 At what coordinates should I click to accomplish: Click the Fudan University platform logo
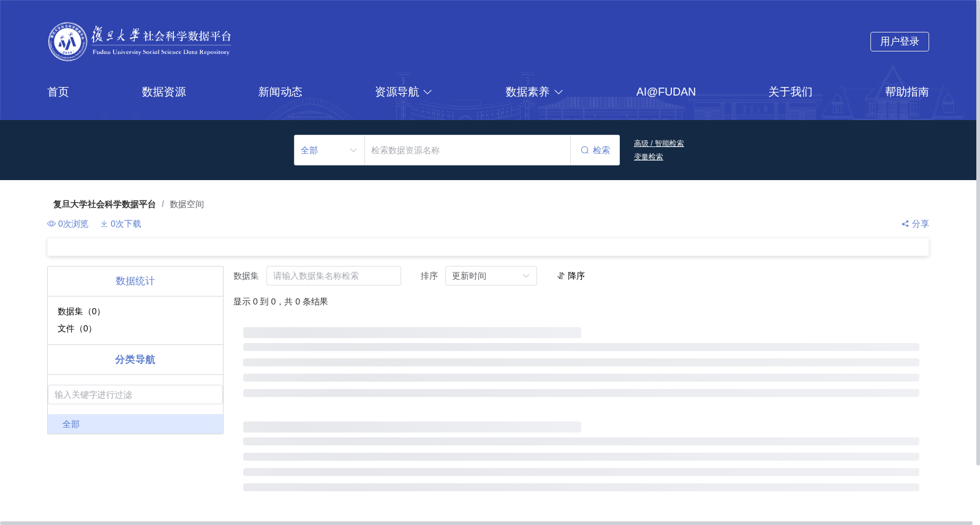pyautogui.click(x=140, y=42)
